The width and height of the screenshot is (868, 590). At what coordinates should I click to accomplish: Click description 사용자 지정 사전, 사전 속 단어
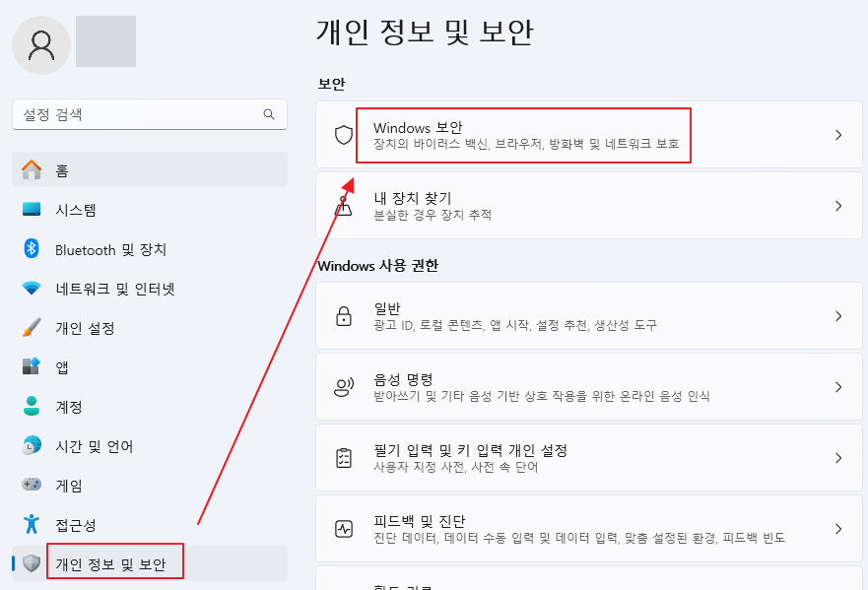pyautogui.click(x=456, y=467)
